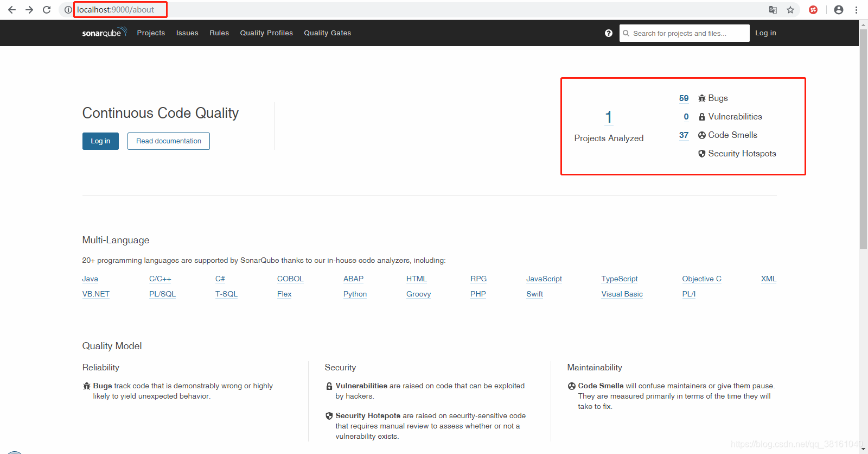
Task: Open the help question mark icon
Action: click(x=609, y=33)
